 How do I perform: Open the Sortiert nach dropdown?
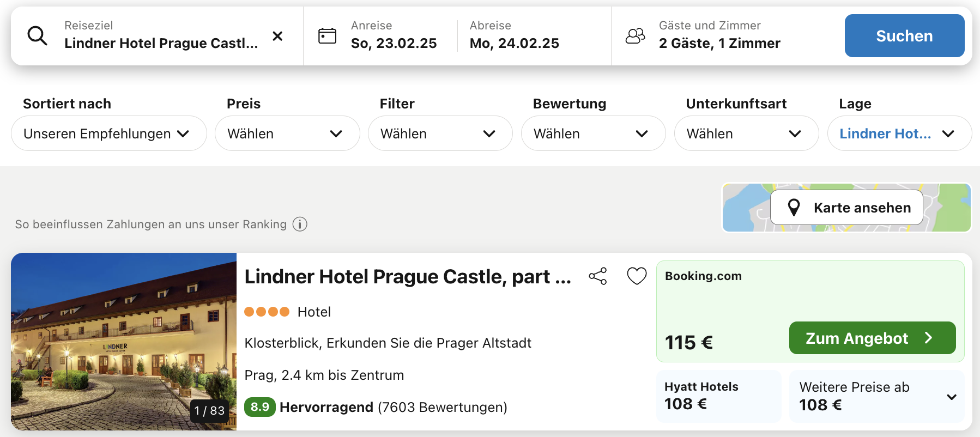[109, 133]
